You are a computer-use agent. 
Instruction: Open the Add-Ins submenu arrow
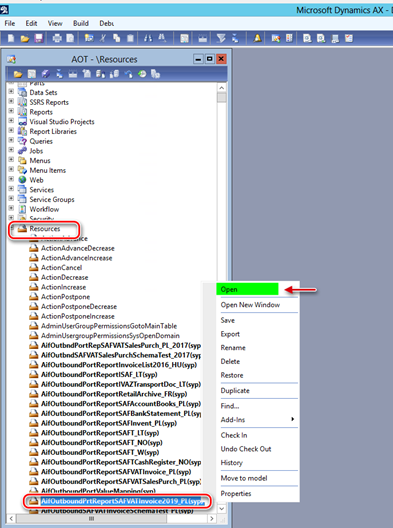point(293,419)
